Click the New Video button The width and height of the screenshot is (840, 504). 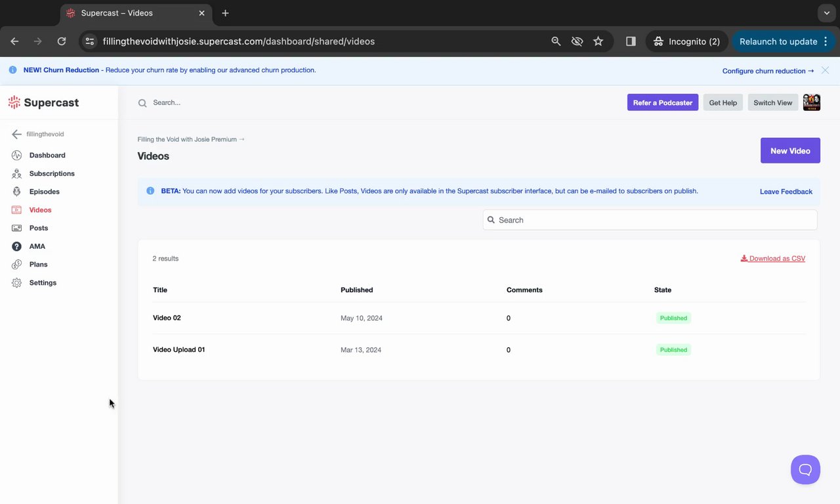click(790, 151)
